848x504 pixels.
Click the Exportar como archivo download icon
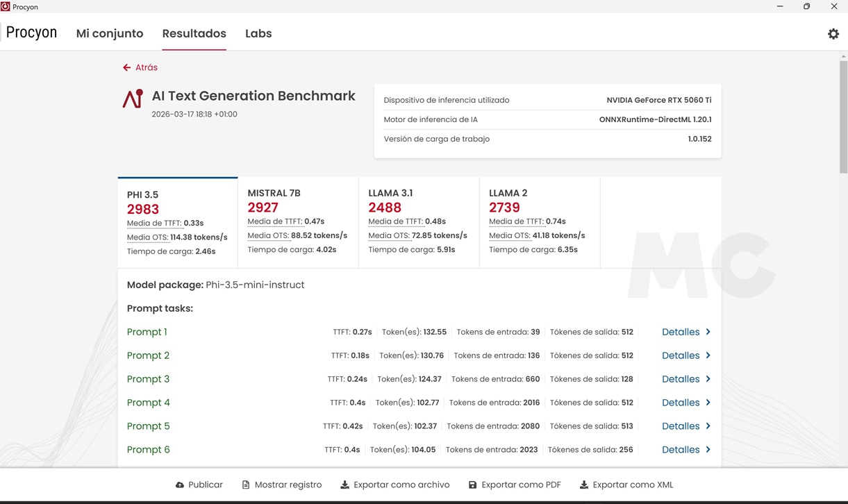tap(344, 485)
